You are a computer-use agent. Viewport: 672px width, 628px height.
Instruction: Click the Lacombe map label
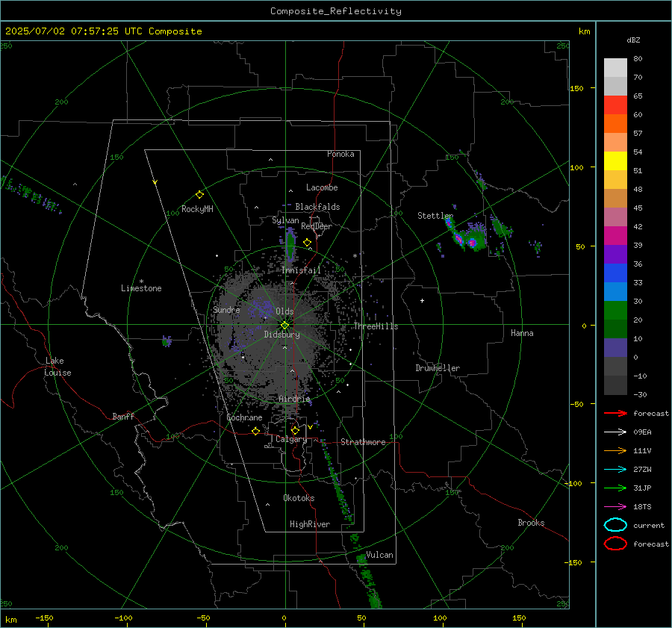(x=322, y=187)
